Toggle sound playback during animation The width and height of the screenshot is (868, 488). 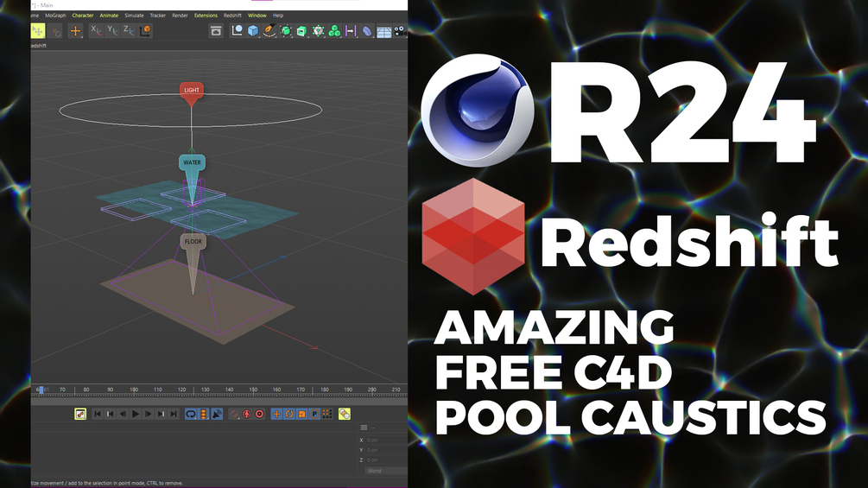[216, 414]
